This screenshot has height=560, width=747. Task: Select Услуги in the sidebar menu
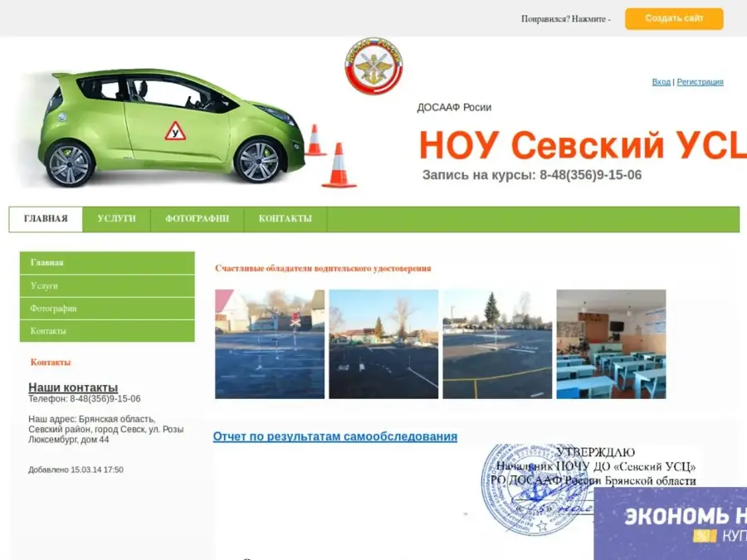click(x=107, y=285)
